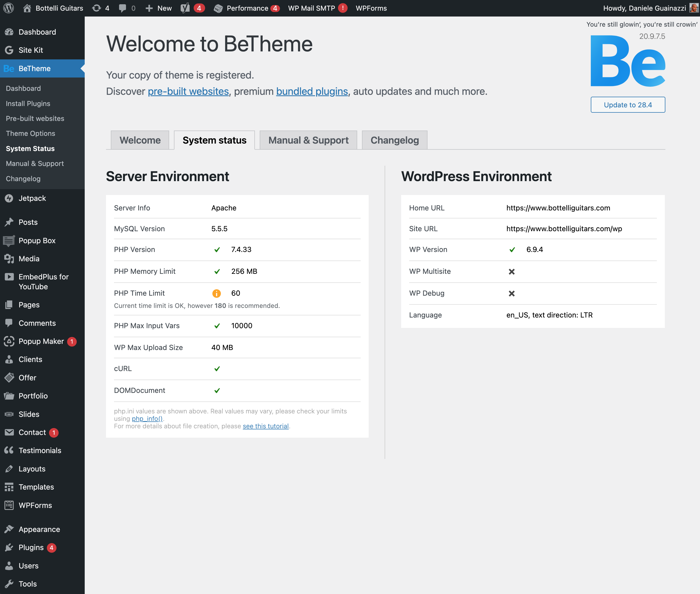Open the comments bubble icon
Image resolution: width=700 pixels, height=594 pixels.
pos(123,8)
